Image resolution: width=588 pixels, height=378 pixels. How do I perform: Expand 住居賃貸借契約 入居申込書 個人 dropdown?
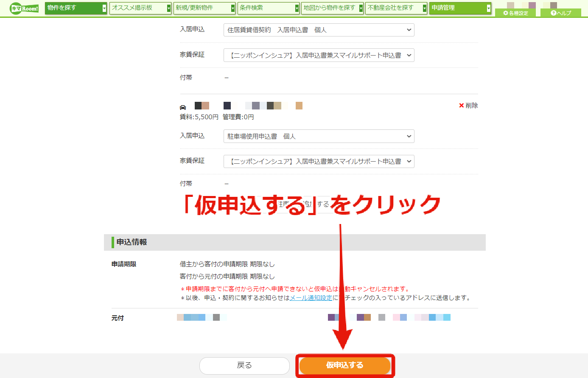tap(319, 30)
